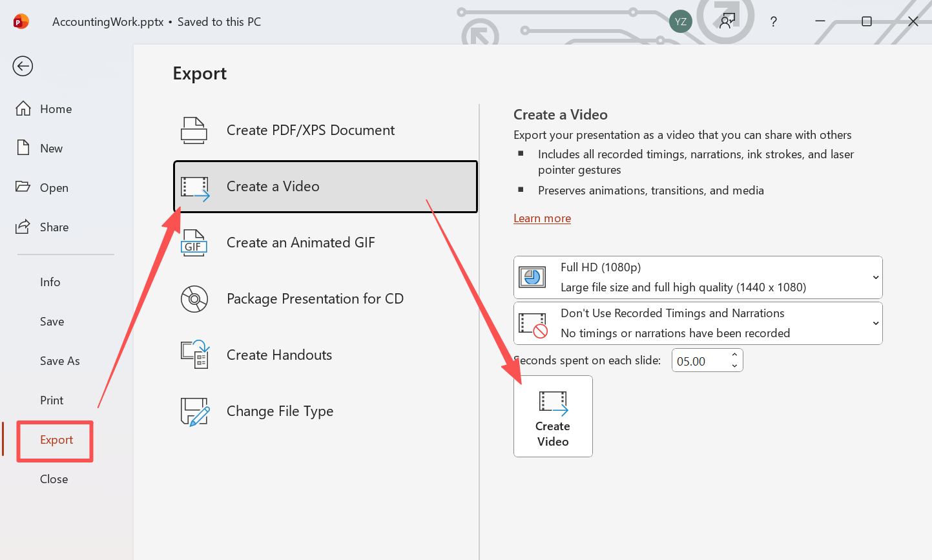Go to the Save As tab
932x560 pixels.
[x=59, y=361]
